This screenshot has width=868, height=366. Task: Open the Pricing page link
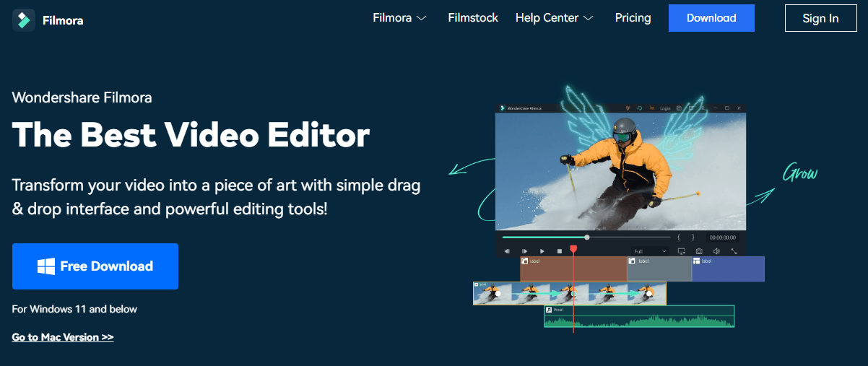pos(633,18)
